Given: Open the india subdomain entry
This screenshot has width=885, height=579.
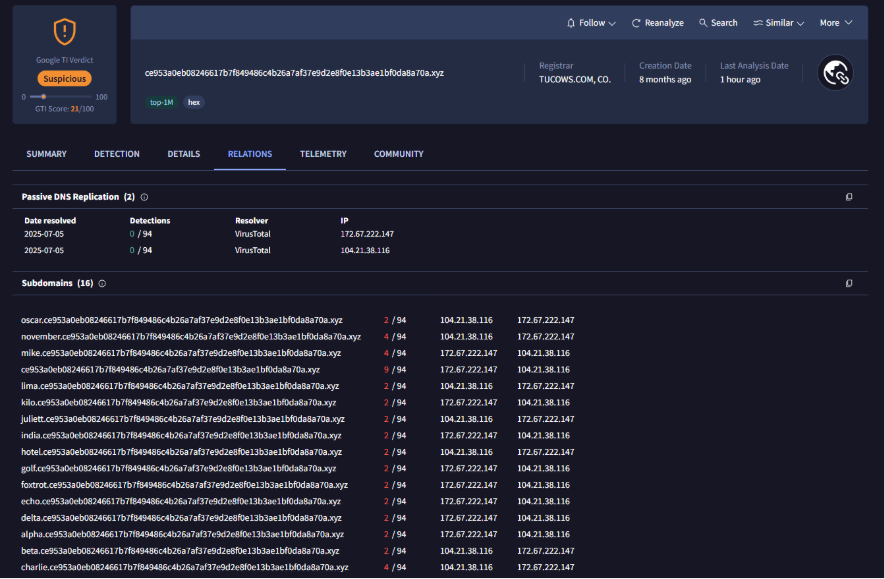Looking at the screenshot, I should [181, 435].
